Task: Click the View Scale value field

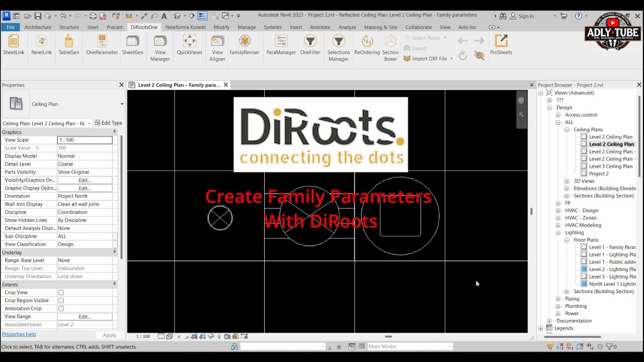Action: [x=85, y=140]
